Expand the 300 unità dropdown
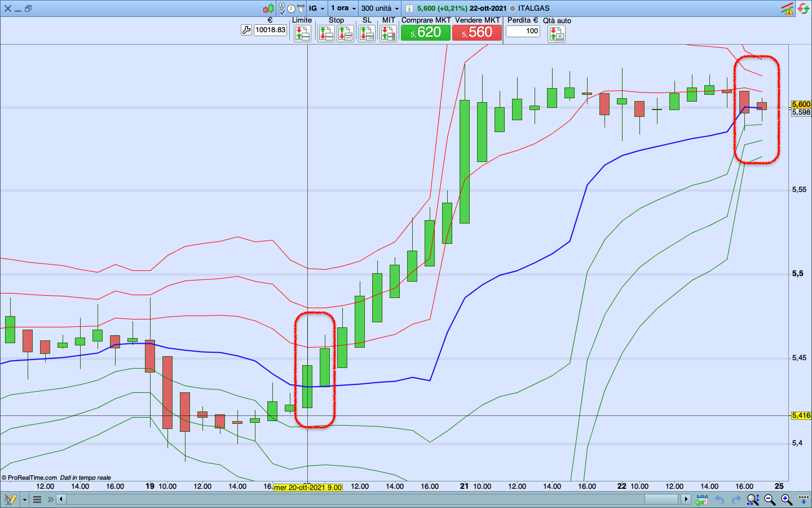 (x=380, y=8)
